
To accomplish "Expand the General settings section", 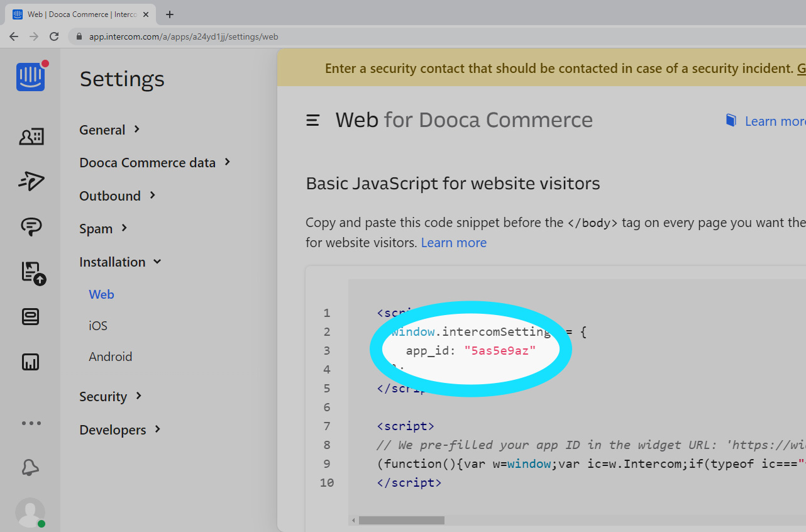I will pyautogui.click(x=109, y=130).
